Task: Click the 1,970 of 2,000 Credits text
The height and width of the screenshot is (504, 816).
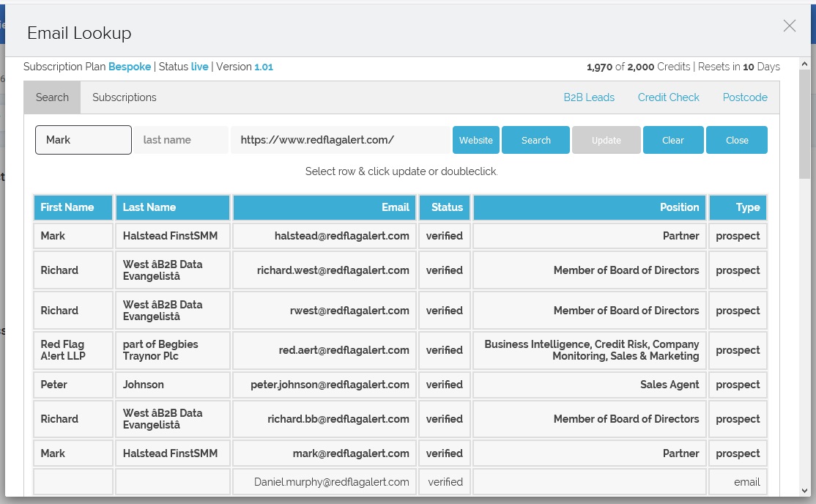Action: click(639, 67)
